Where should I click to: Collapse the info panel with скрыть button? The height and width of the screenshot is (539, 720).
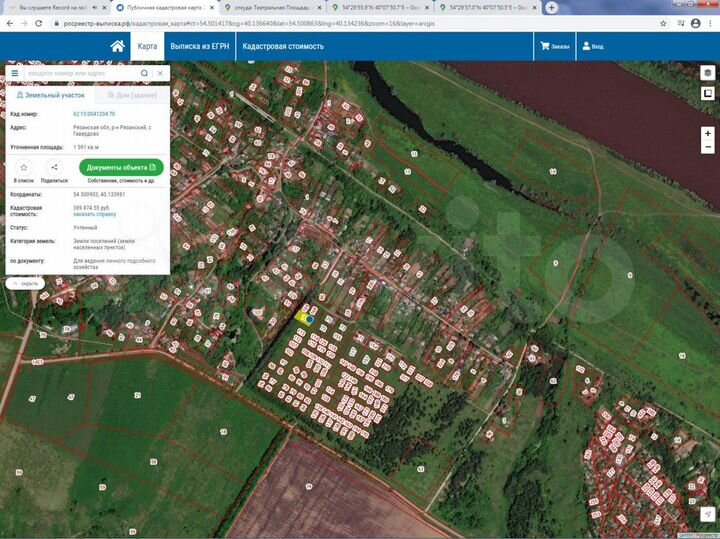25,284
